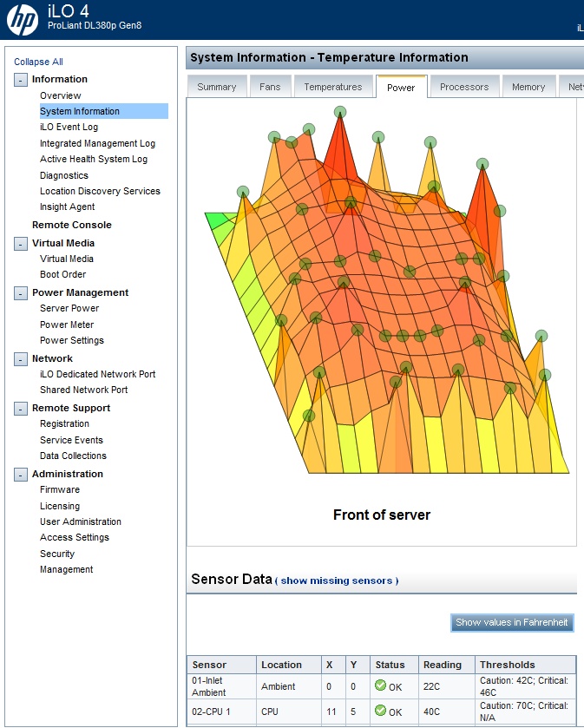The image size is (584, 728).
Task: Click the Collapse All link
Action: (x=38, y=62)
